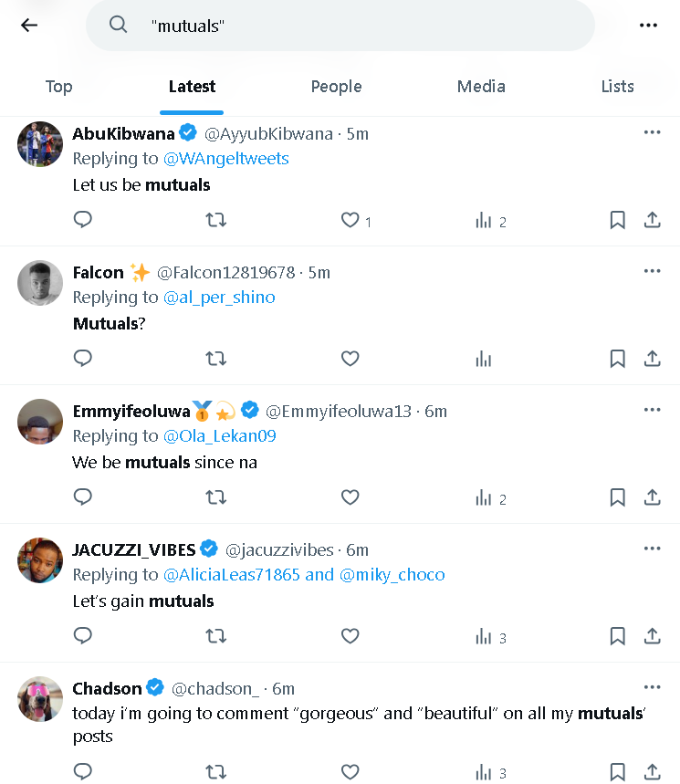Share Chadson's tweet
The height and width of the screenshot is (784, 680).
coord(653,771)
